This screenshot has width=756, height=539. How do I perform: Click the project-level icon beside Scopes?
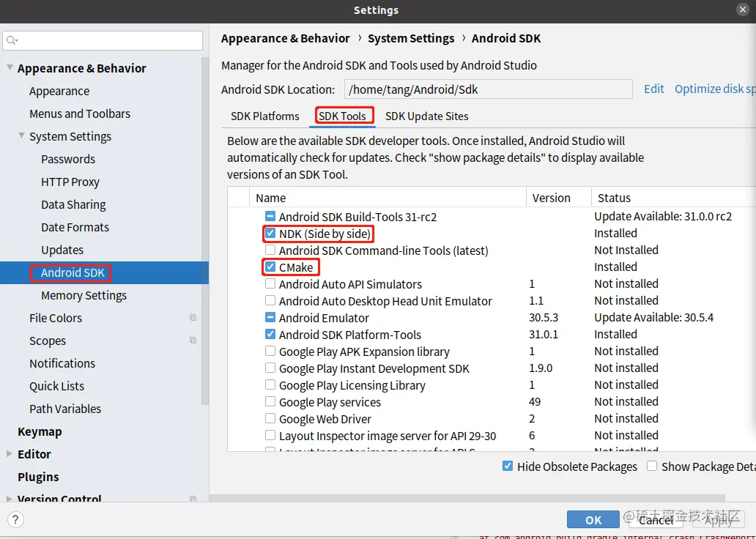[193, 341]
